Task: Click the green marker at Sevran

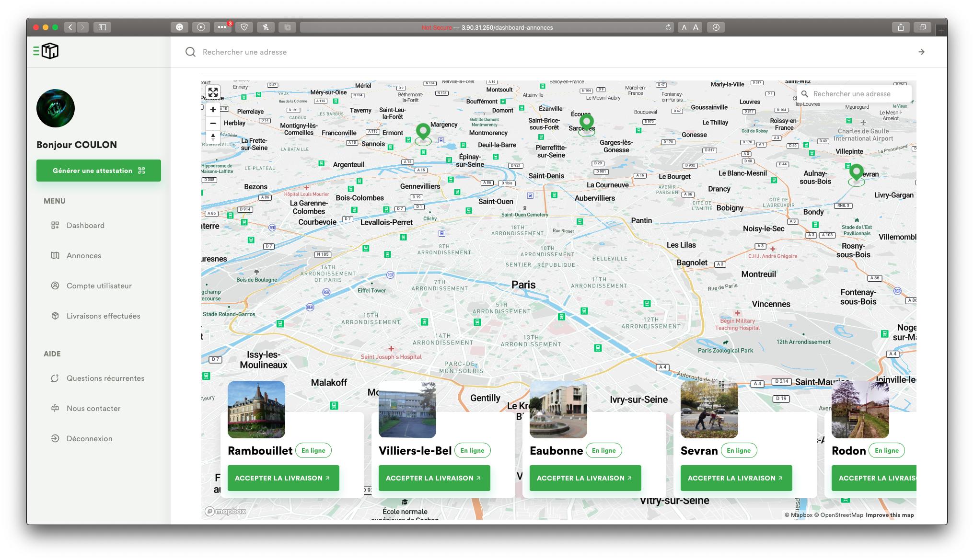Action: 856,171
